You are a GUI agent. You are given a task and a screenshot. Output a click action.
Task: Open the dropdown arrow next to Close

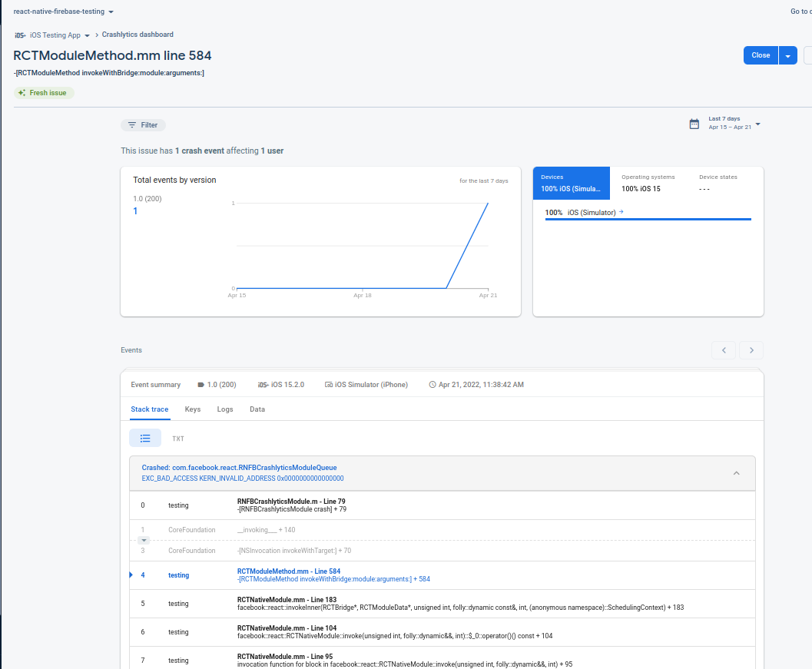tap(788, 55)
